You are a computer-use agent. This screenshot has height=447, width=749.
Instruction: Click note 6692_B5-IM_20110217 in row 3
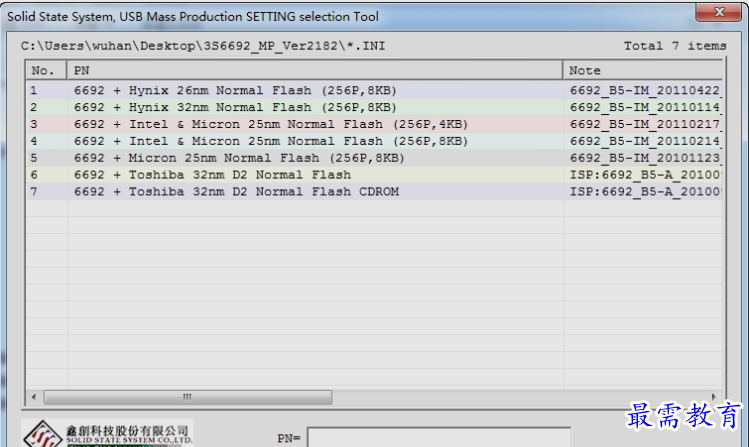pos(645,124)
